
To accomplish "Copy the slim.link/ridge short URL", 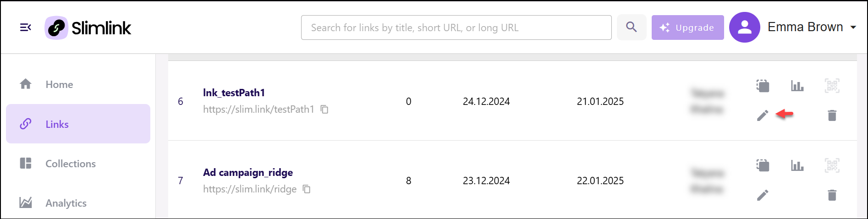I will click(307, 189).
